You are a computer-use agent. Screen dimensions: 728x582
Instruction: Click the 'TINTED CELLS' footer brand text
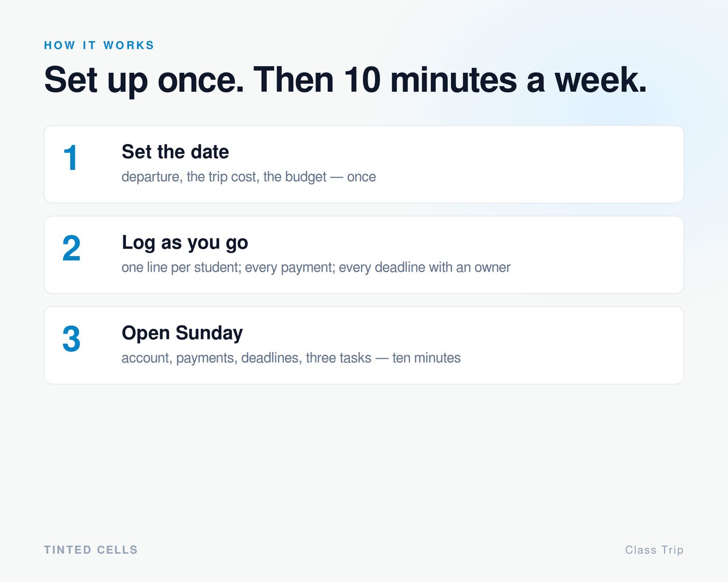(90, 550)
